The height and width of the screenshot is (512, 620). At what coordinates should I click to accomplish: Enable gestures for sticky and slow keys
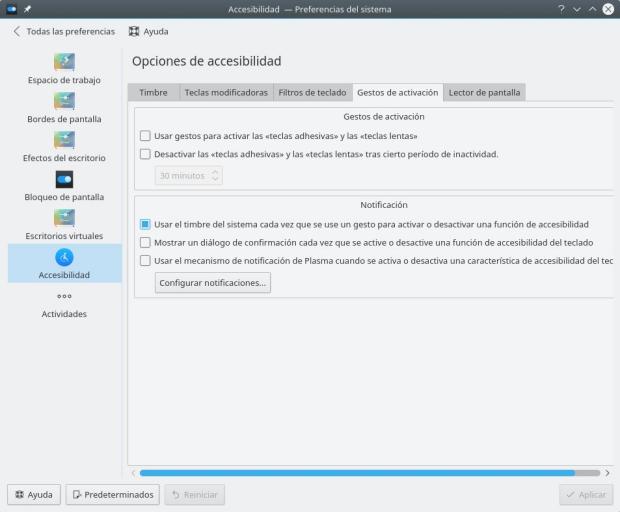(x=145, y=136)
